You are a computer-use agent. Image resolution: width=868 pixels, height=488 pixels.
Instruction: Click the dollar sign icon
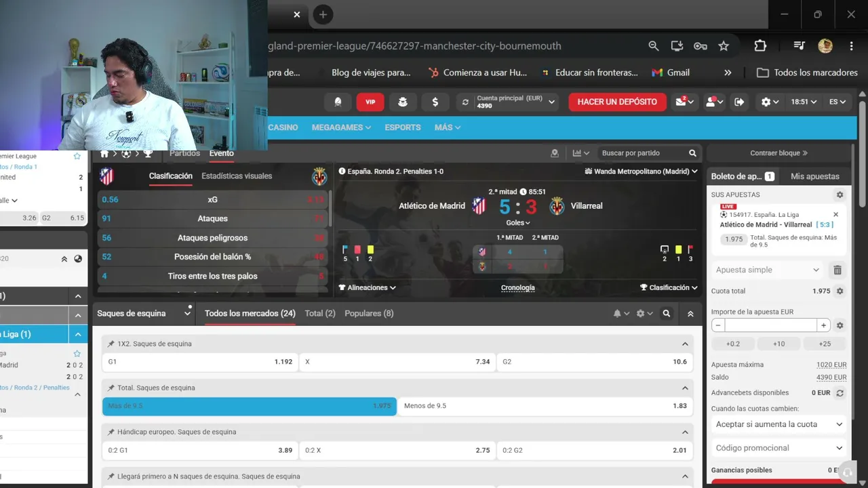tap(435, 102)
